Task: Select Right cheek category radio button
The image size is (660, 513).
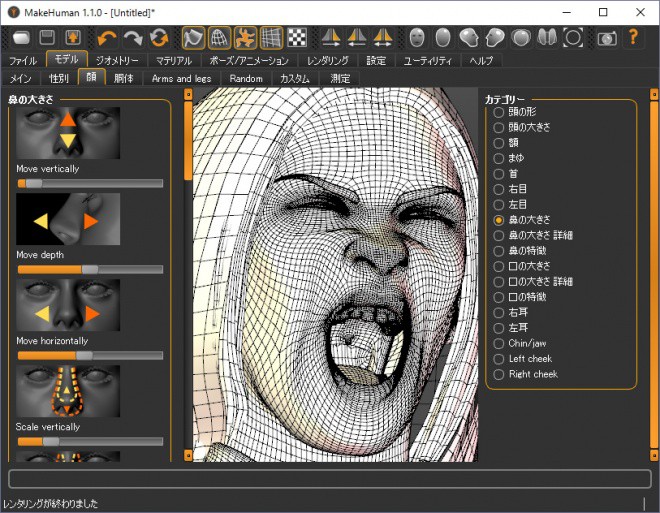Action: click(x=499, y=375)
